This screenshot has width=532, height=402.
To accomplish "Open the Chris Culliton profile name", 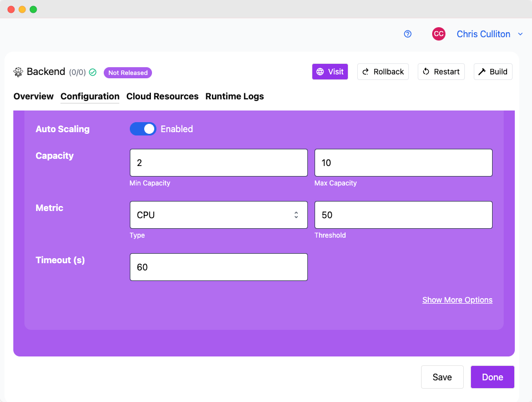I will (483, 34).
